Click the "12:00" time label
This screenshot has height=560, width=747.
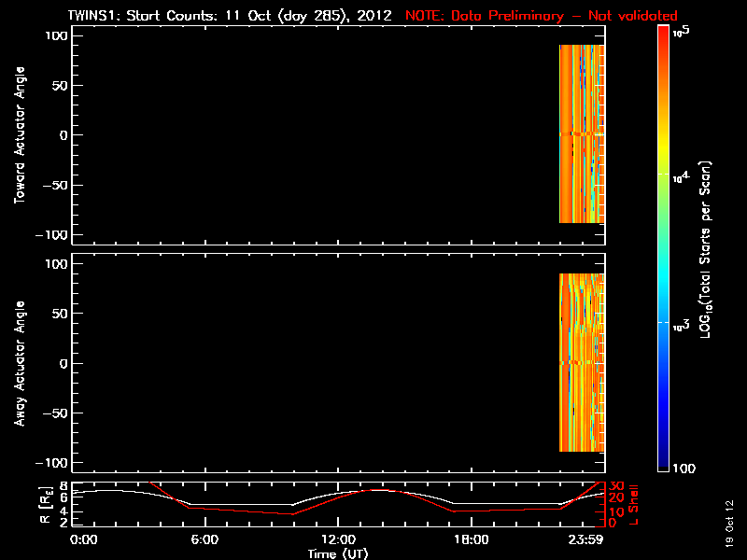click(x=338, y=539)
